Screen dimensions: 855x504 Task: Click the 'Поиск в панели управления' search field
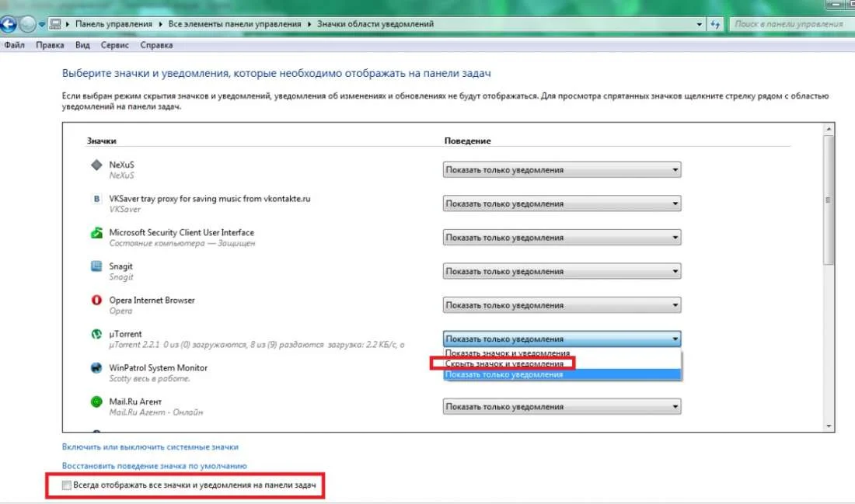coord(792,24)
